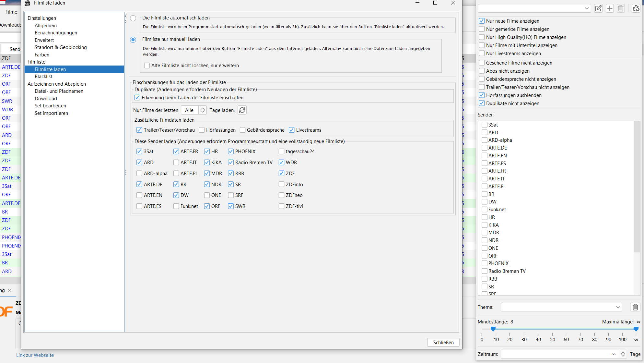Click the disabled trash icon in filter toolbar
This screenshot has width=644, height=363.
click(x=621, y=8)
